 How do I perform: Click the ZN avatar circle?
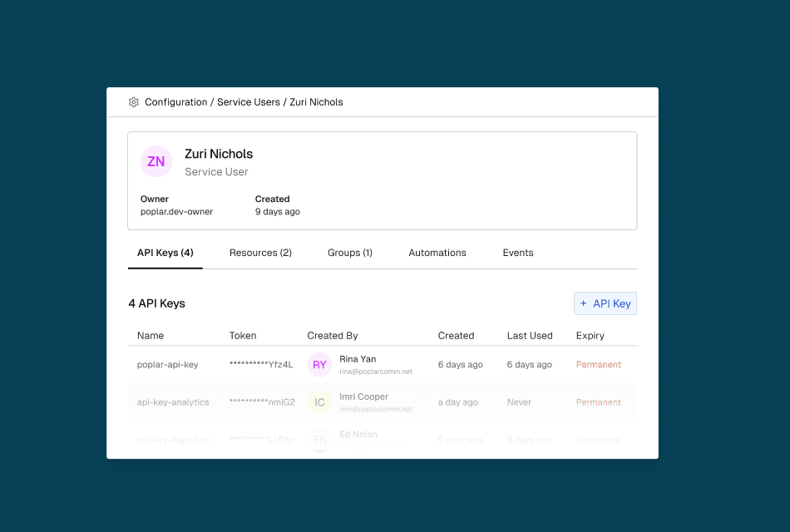click(x=156, y=161)
